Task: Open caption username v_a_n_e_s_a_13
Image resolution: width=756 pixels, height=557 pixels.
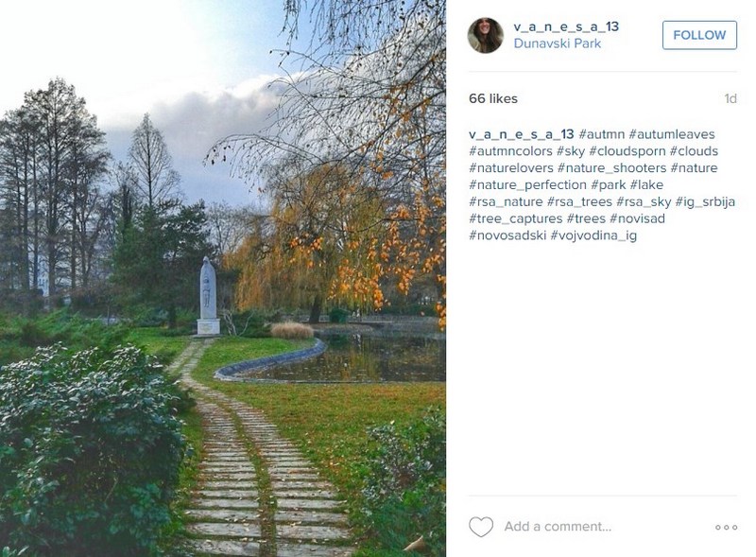Action: click(x=522, y=134)
